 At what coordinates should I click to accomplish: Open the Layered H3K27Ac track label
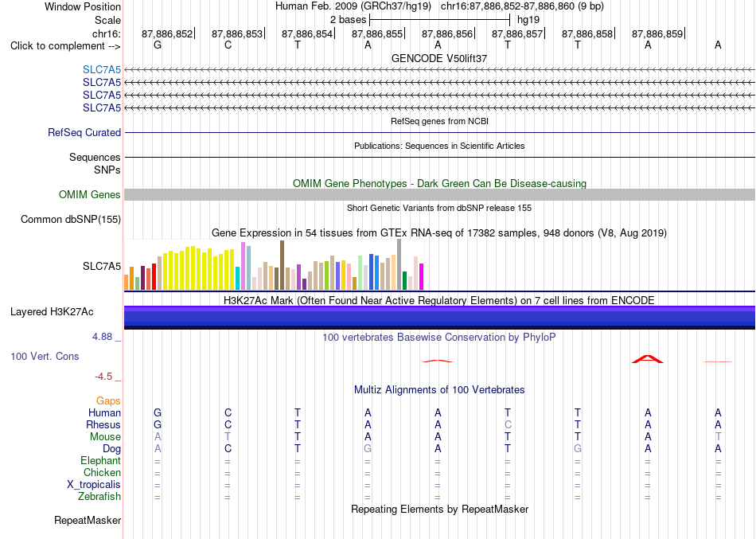52,312
